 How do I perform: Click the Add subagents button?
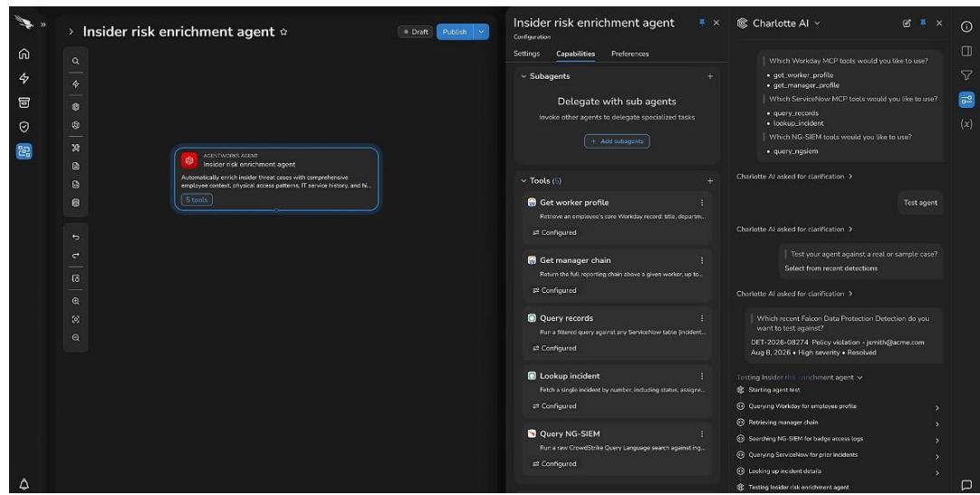tap(617, 141)
